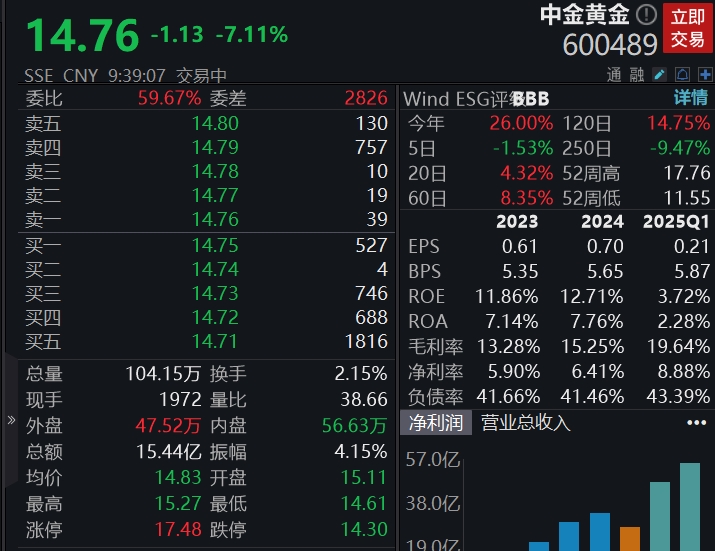Click the info icon beside 中金黄金
The image size is (715, 551).
(647, 15)
